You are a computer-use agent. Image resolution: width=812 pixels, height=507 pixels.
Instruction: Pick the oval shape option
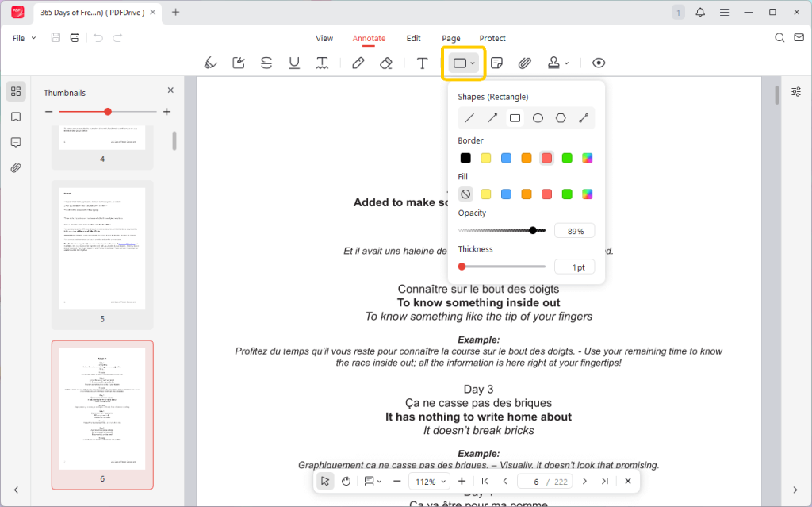click(x=538, y=118)
